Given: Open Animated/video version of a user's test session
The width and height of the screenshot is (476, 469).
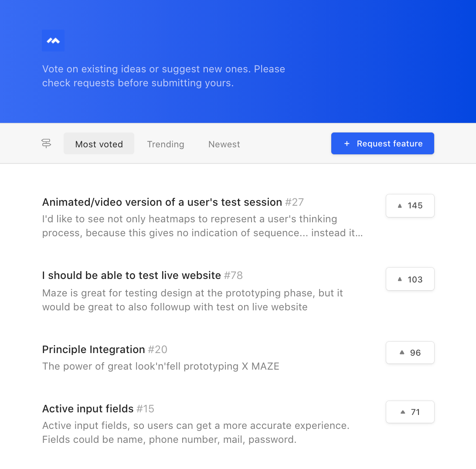Looking at the screenshot, I should click(162, 202).
